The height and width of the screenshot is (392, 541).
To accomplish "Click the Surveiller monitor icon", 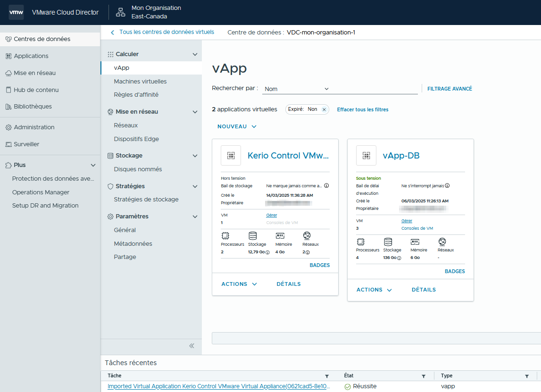I will [x=8, y=144].
